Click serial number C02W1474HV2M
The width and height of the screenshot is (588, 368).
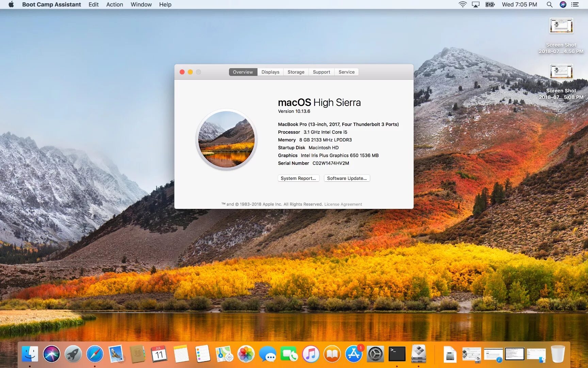click(x=331, y=163)
